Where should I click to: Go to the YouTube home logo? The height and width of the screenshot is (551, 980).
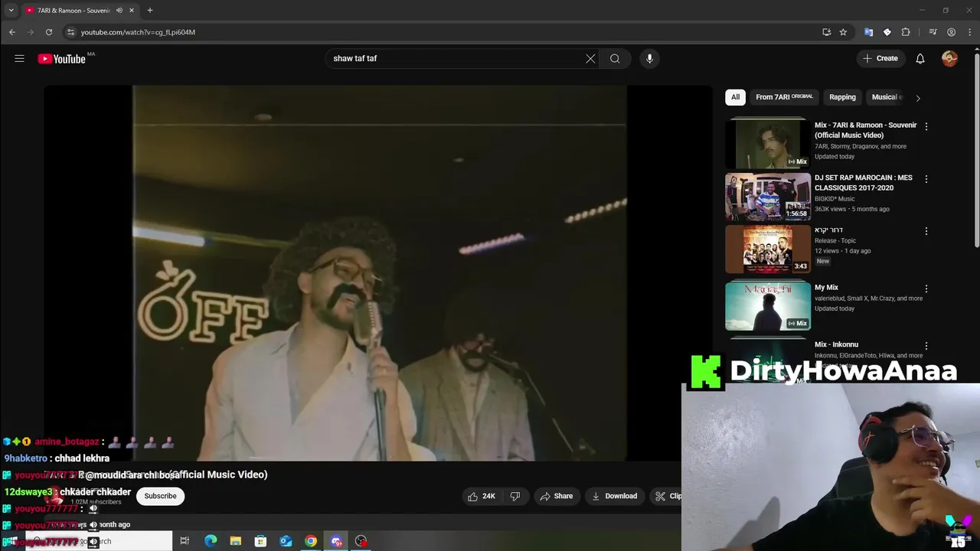click(62, 58)
